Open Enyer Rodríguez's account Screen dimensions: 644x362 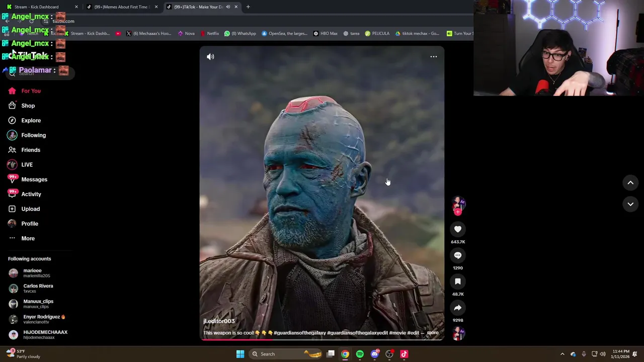click(x=37, y=319)
